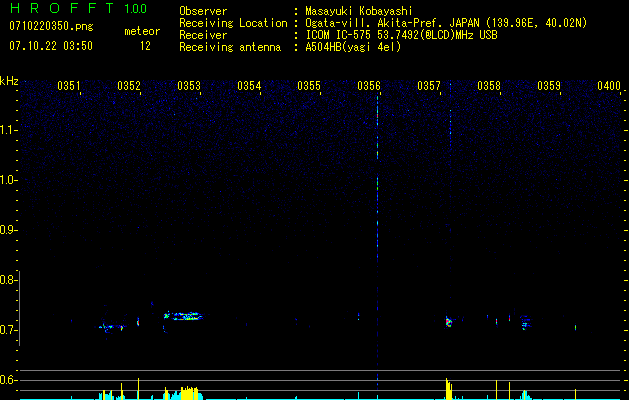
Task: Select the filename 0710220350.png
Action: pos(51,26)
